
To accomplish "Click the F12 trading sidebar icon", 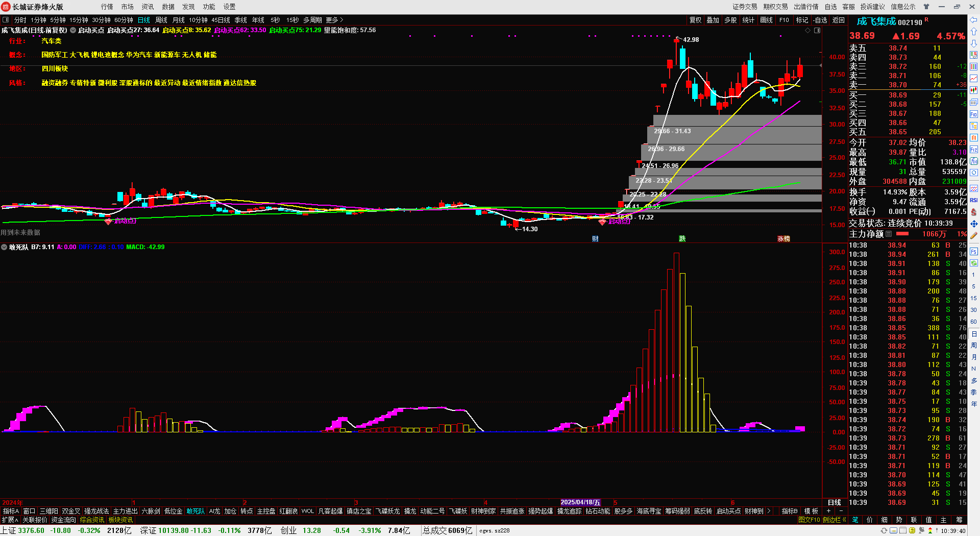I will pos(974,150).
